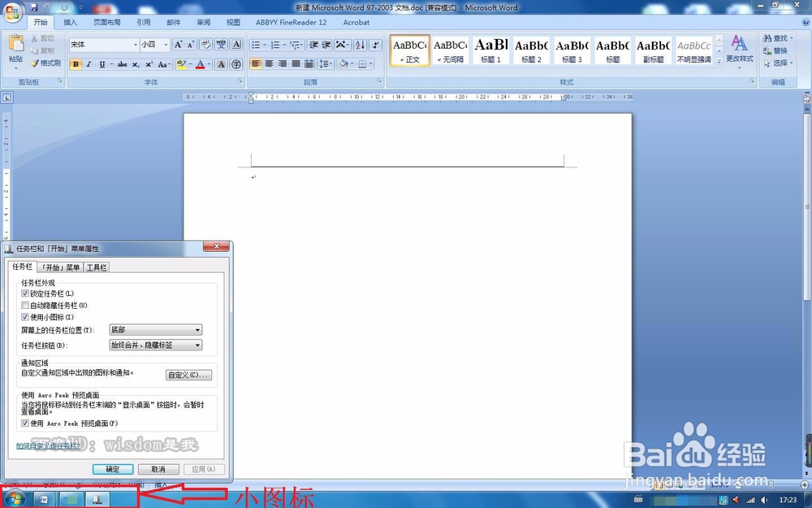
Task: Toggle italic formatting
Action: (x=89, y=64)
